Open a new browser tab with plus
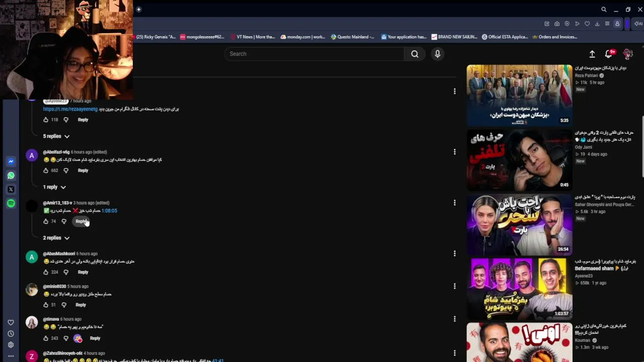This screenshot has width=644, height=362. tap(139, 9)
